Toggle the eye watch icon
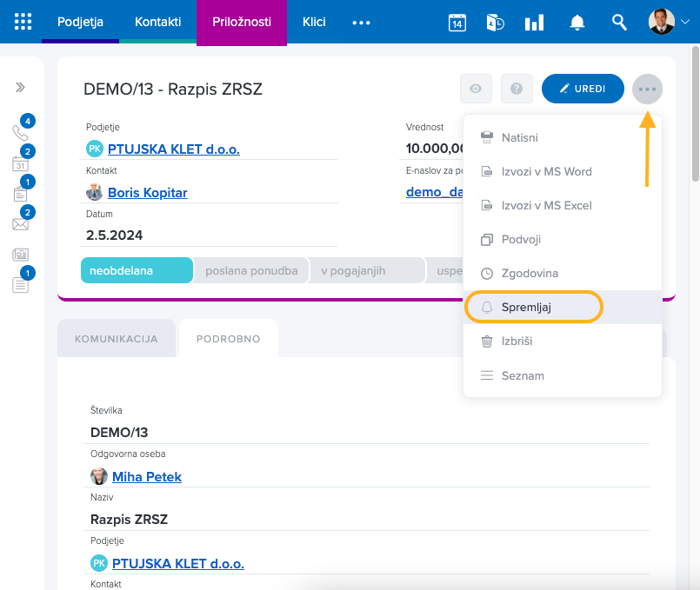 476,89
